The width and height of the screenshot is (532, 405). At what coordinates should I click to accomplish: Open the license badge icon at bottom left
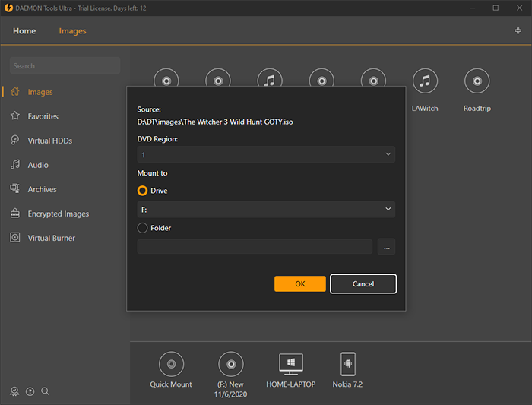tap(14, 392)
